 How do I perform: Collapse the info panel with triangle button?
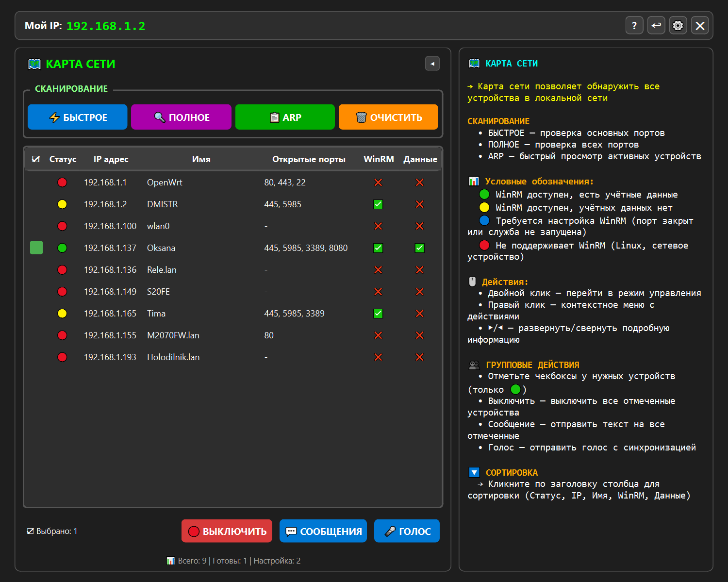tap(432, 64)
